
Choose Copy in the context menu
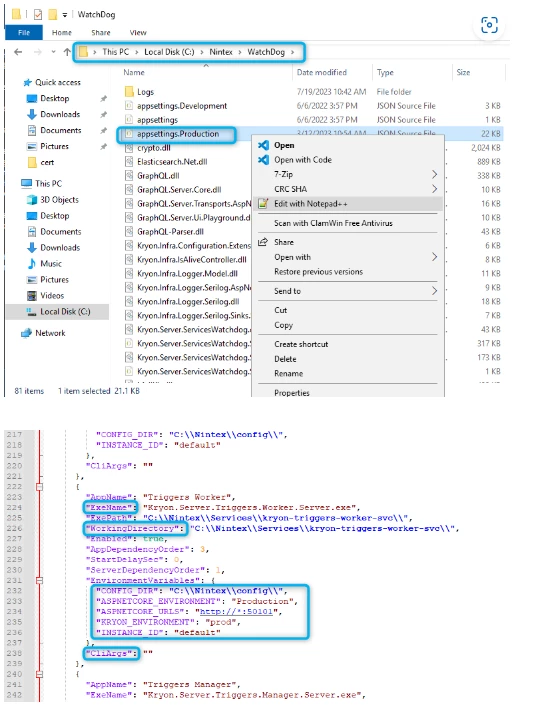283,325
